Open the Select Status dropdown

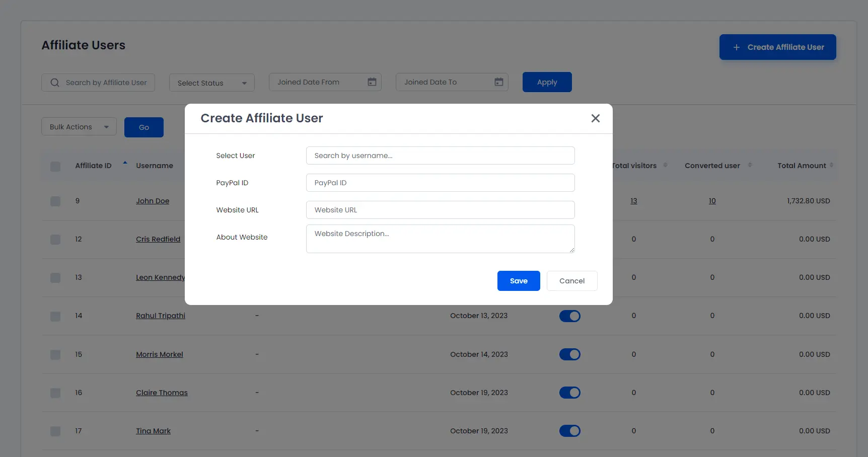pos(212,83)
